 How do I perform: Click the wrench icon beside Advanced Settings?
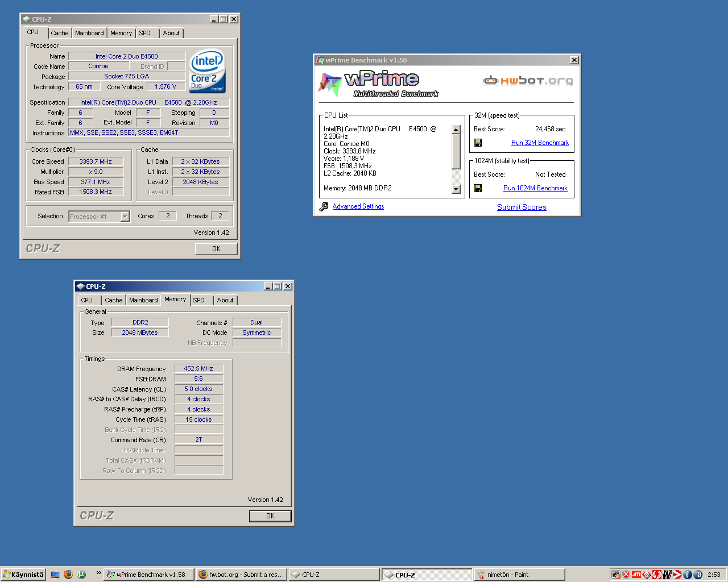pos(324,207)
